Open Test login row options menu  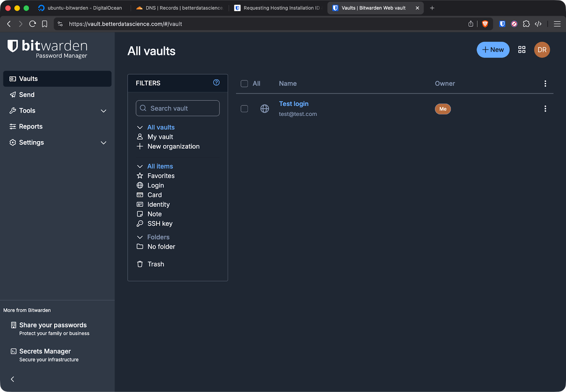pyautogui.click(x=545, y=109)
